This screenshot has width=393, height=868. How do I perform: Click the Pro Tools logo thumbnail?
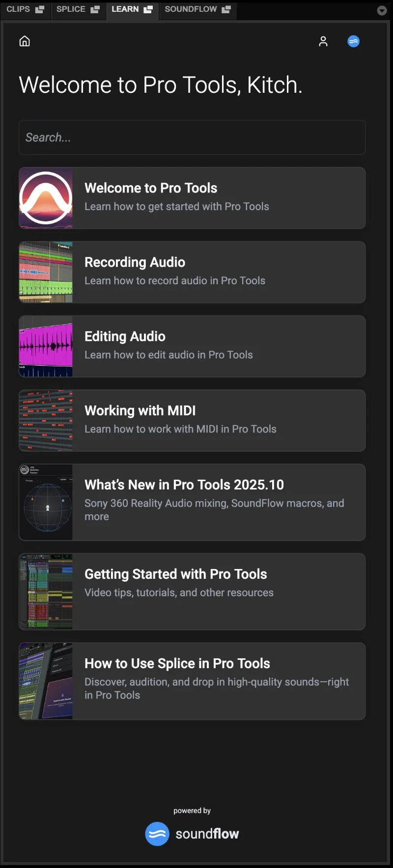point(46,198)
